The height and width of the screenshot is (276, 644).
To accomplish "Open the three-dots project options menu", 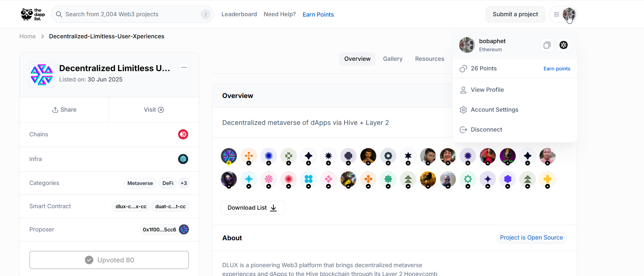I will 184,67.
